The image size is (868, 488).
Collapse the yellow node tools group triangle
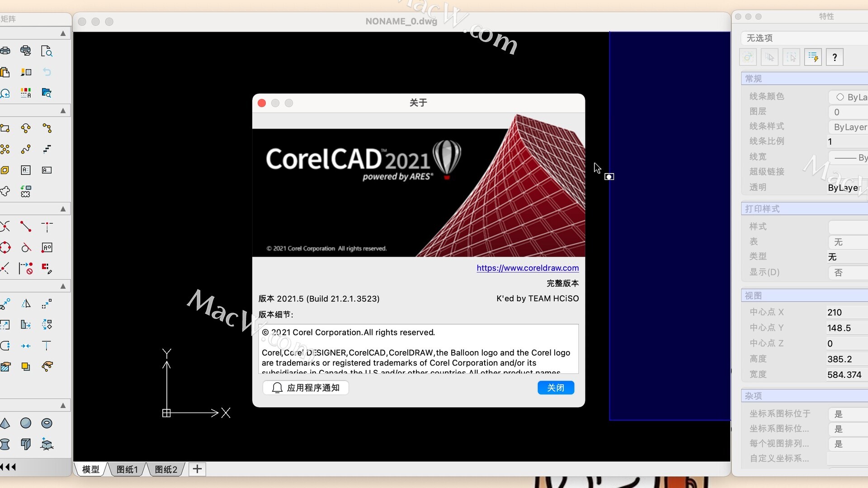(63, 111)
